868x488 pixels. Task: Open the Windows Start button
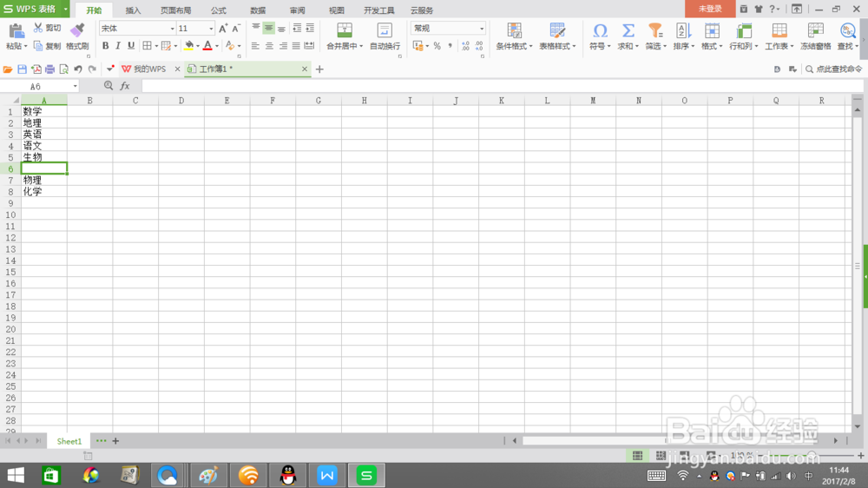(x=16, y=475)
